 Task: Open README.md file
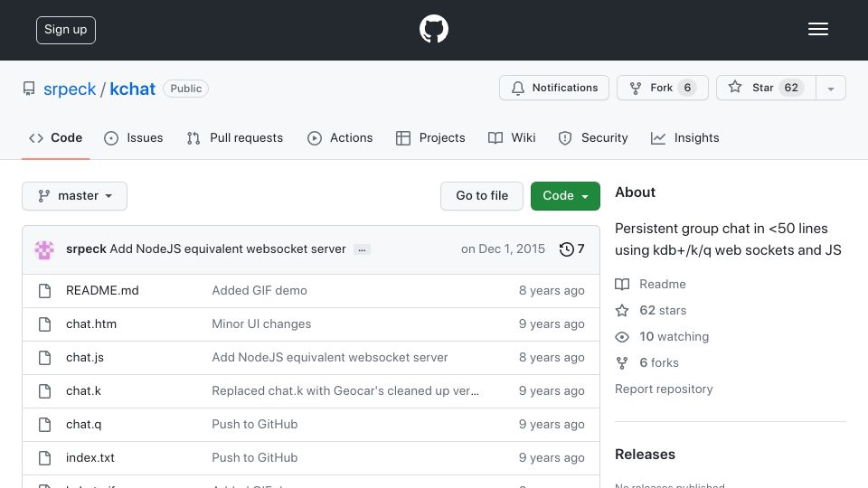click(x=102, y=290)
